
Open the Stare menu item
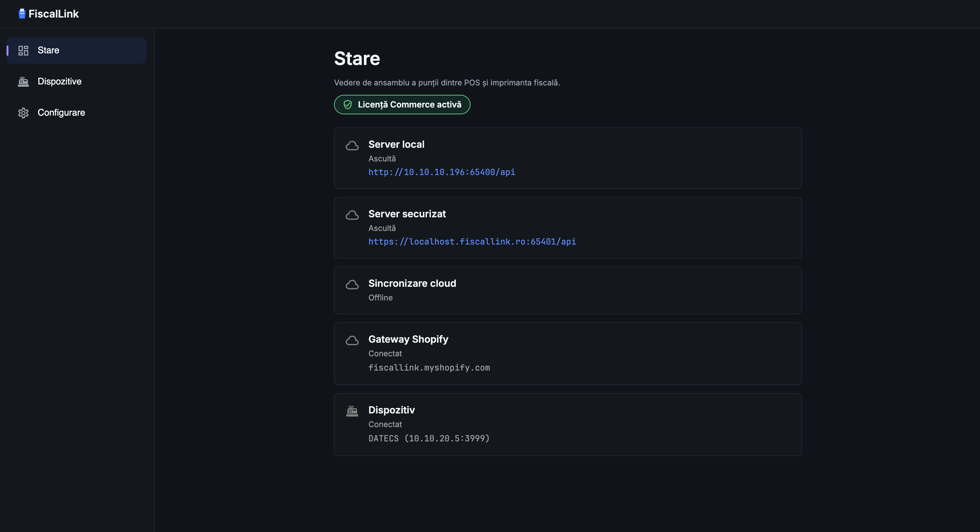(76, 51)
